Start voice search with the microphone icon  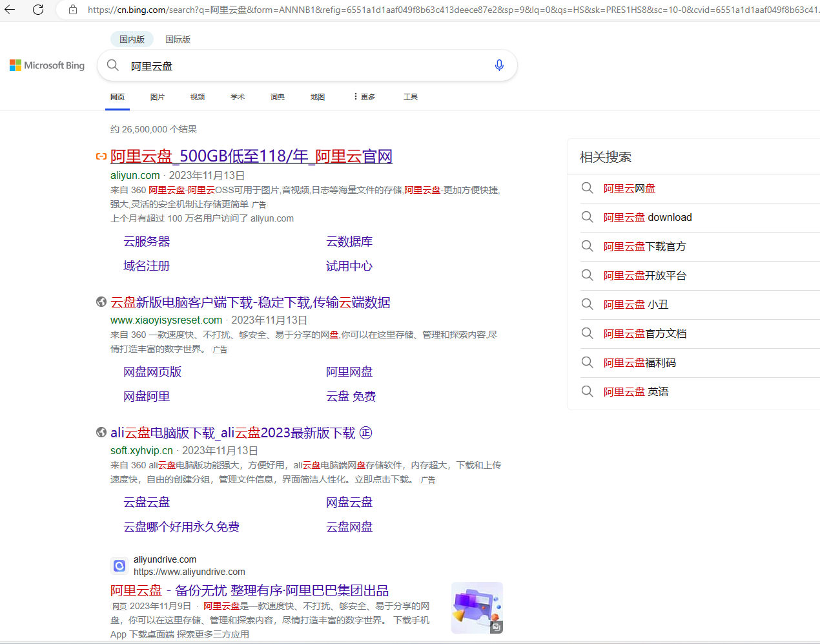[499, 65]
